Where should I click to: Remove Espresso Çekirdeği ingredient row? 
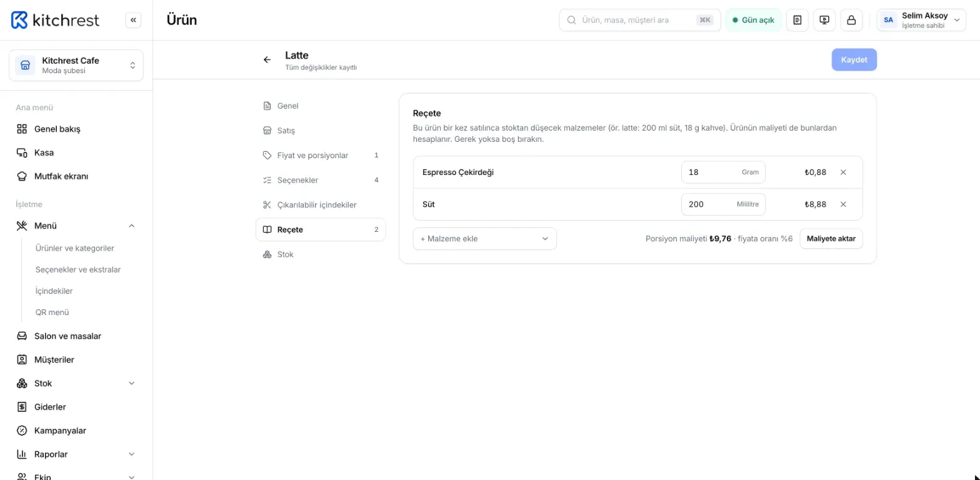click(x=843, y=172)
